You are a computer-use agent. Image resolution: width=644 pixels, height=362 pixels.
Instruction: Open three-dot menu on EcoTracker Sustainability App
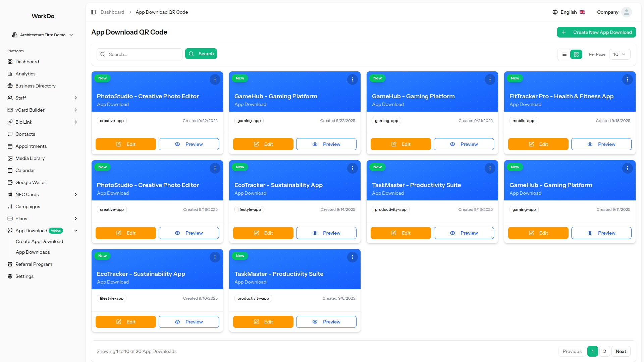point(352,168)
